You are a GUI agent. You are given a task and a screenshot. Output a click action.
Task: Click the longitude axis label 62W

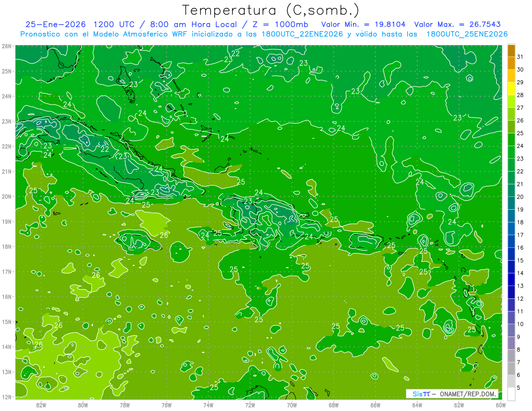pos(459,405)
